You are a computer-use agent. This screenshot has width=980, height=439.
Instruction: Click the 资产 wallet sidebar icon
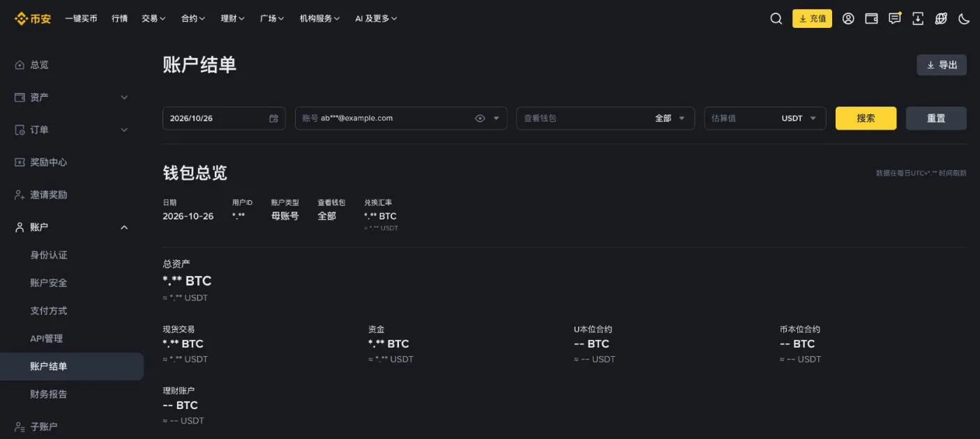click(x=20, y=98)
